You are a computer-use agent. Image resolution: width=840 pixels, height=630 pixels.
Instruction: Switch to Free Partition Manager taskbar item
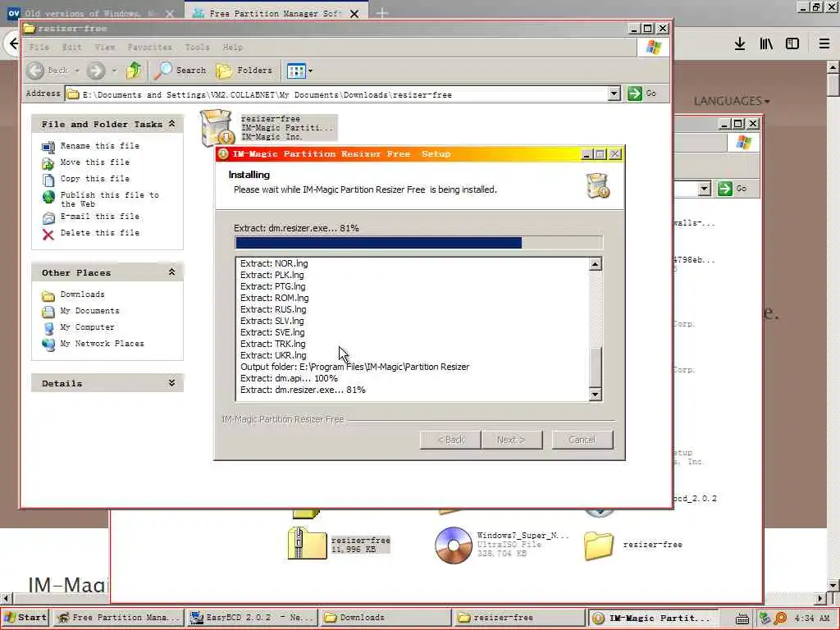[x=119, y=618]
